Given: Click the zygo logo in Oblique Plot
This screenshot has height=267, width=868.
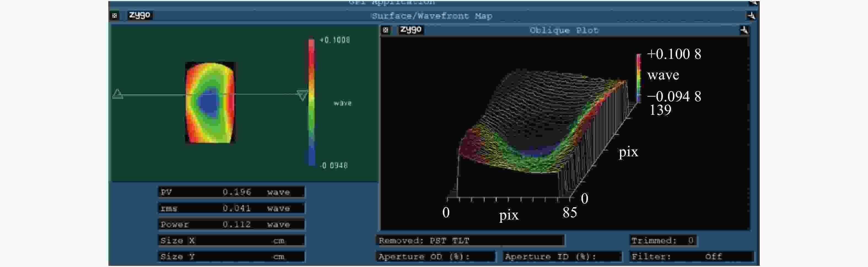Looking at the screenshot, I should coord(411,30).
